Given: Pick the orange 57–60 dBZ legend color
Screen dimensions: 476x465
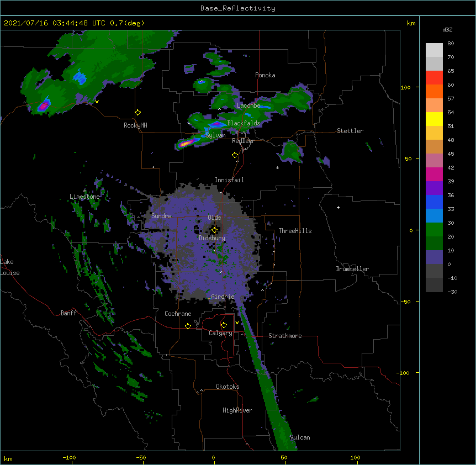Looking at the screenshot, I should (434, 91).
